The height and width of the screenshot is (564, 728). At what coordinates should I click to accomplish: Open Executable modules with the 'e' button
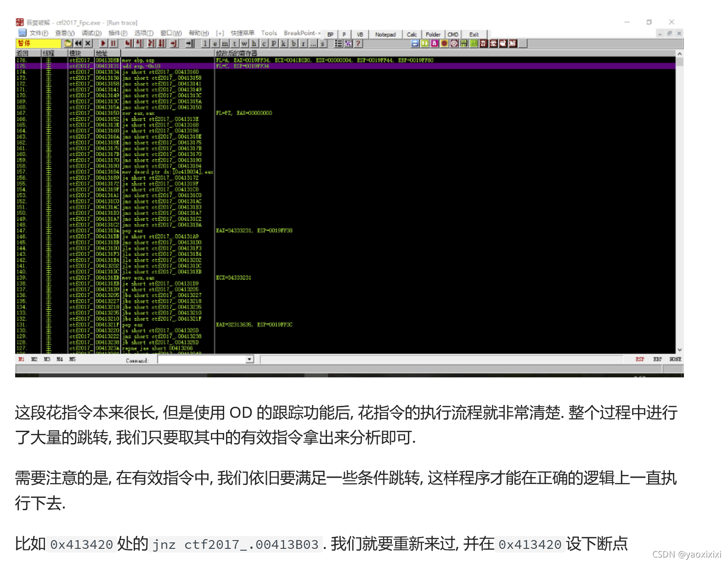click(215, 43)
